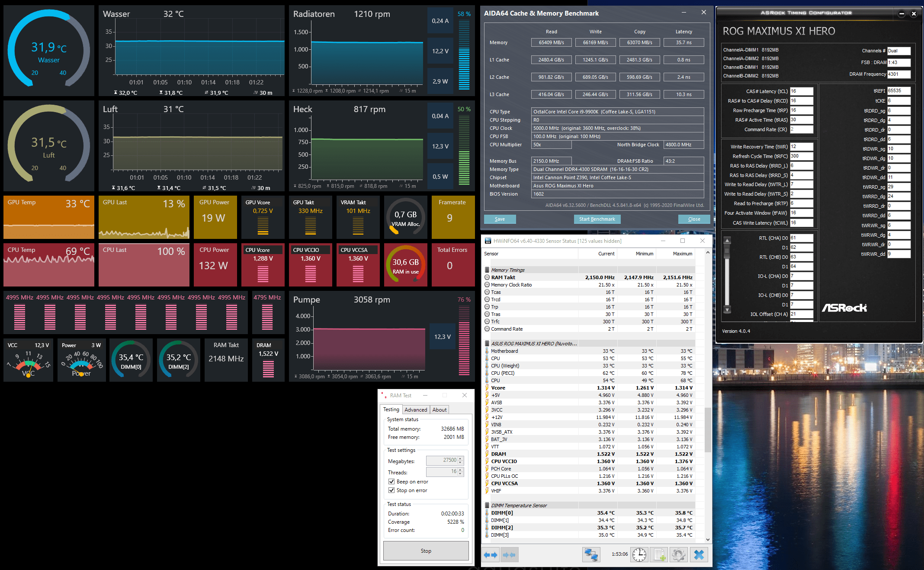The image size is (924, 570).
Task: Open the About tab in RAM Test
Action: coord(440,410)
